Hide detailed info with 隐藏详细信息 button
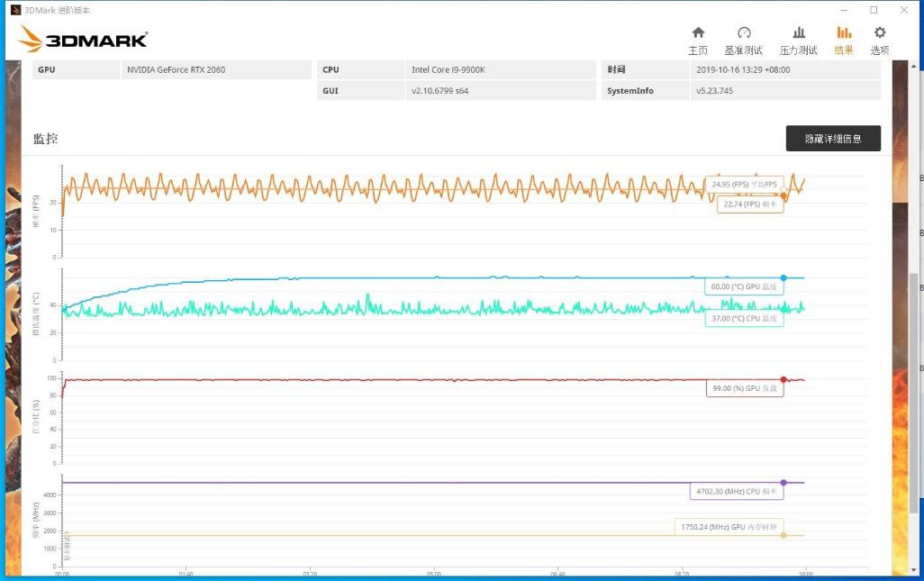Screen dimensions: 924x581 tap(833, 139)
